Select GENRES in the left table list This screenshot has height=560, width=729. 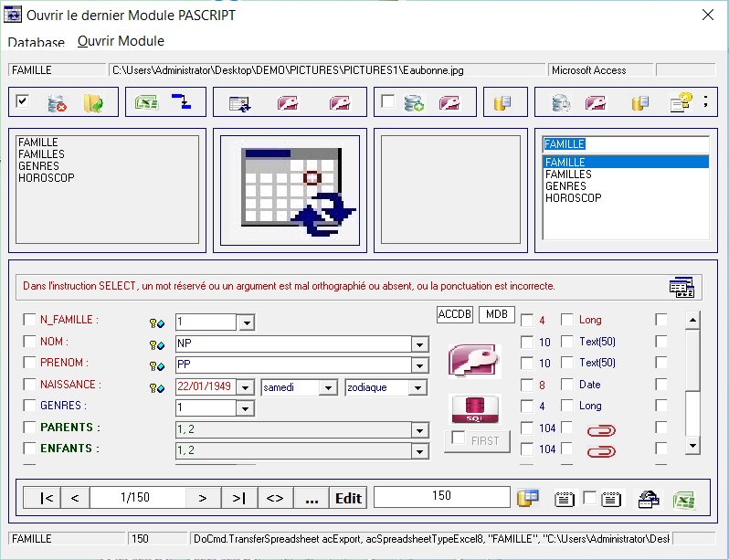pos(38,165)
